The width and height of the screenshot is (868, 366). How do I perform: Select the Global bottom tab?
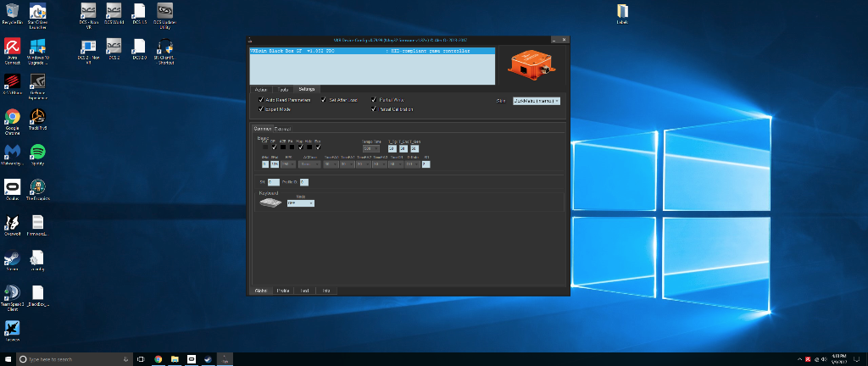pos(260,291)
